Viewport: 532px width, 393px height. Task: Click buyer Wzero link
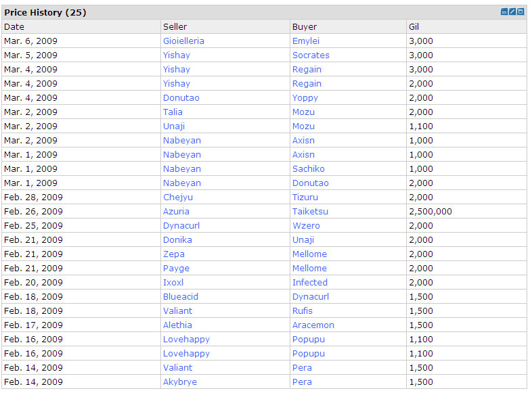tap(306, 225)
